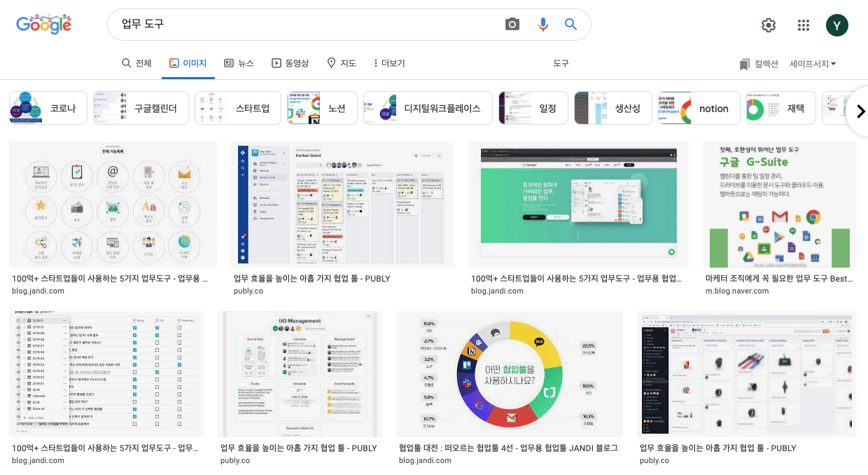Open the Google apps grid
The width and height of the screenshot is (868, 475).
point(804,25)
